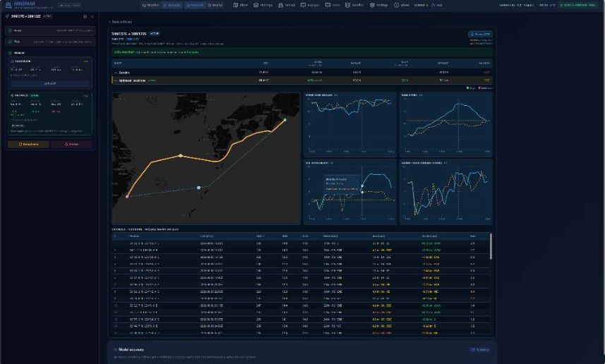The height and width of the screenshot is (364, 605).
Task: Expand the Plan step in the sidebar
Action: [50, 42]
